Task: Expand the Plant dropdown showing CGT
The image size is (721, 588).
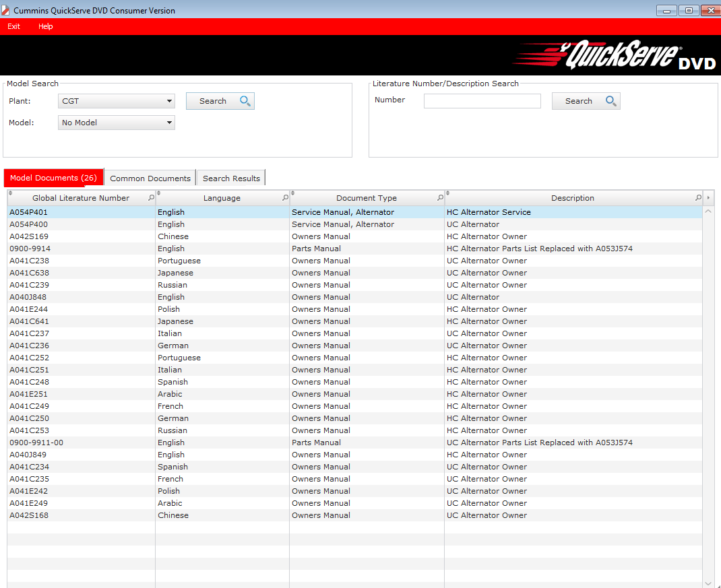Action: click(x=169, y=102)
